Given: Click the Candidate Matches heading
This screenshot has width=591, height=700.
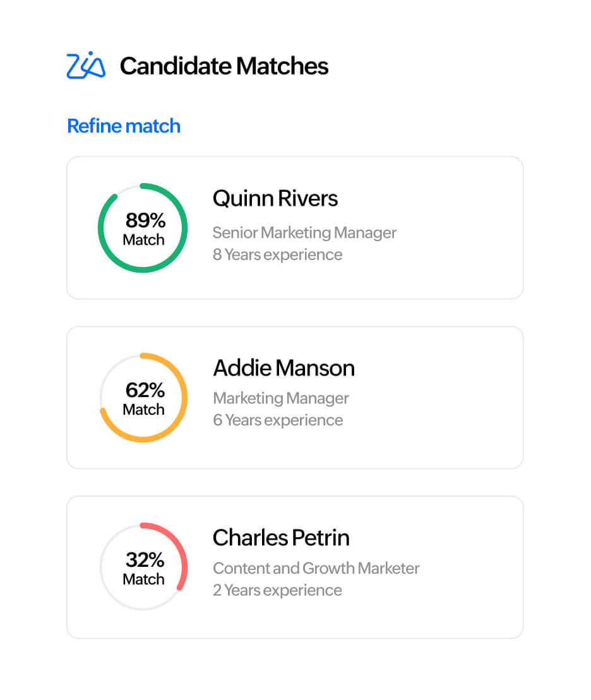Looking at the screenshot, I should pos(224,66).
